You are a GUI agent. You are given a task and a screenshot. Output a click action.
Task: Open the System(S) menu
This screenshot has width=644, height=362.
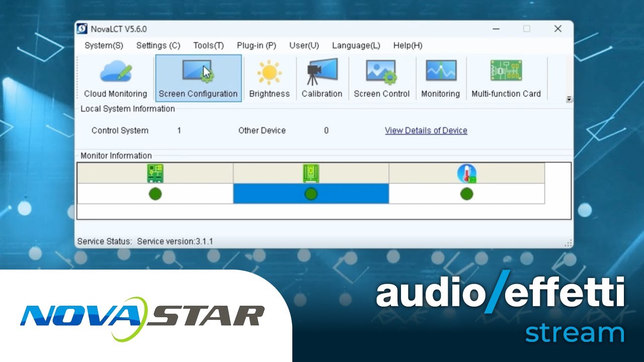(x=104, y=45)
